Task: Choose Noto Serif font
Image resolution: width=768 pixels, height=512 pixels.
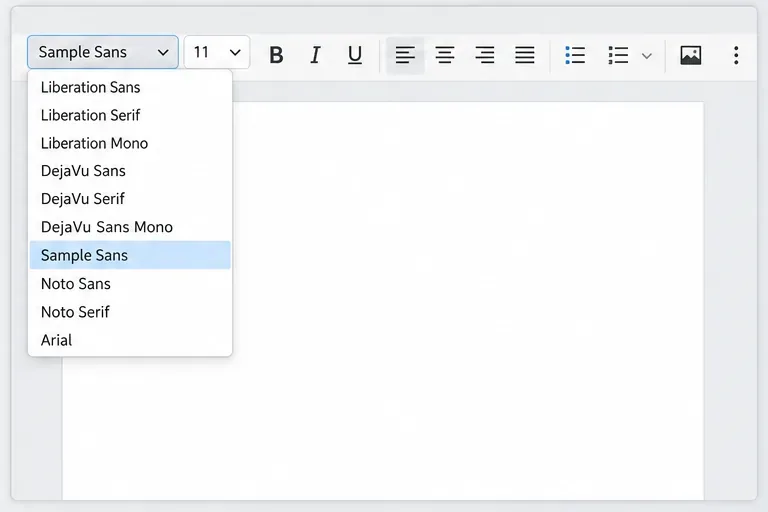Action: pos(130,312)
